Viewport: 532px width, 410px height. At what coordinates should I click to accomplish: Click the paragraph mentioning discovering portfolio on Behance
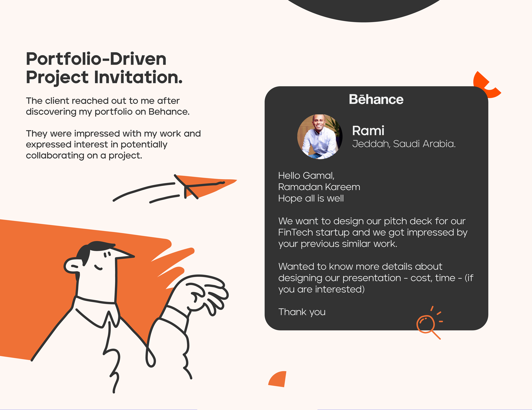tap(108, 106)
